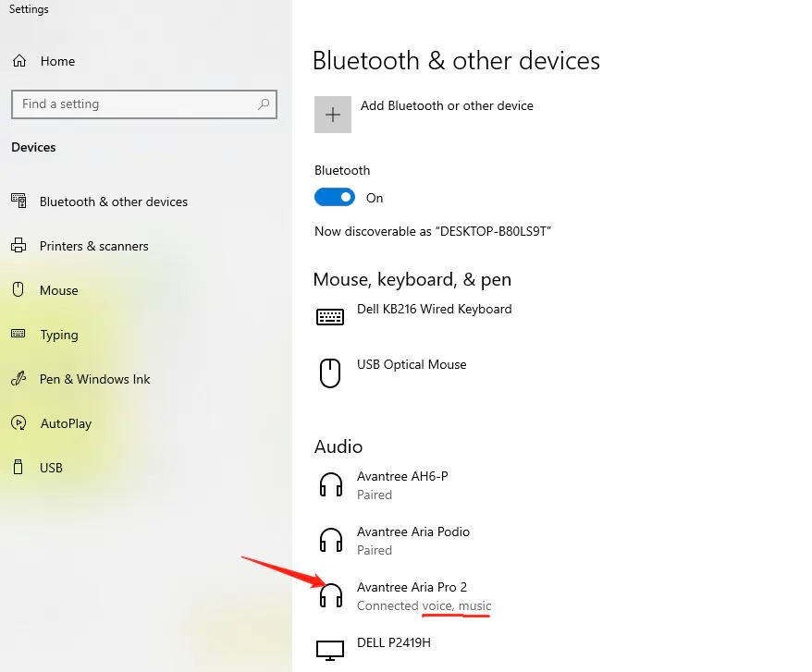Turn off the Bluetooth toggle
The height and width of the screenshot is (672, 812).
pyautogui.click(x=334, y=198)
